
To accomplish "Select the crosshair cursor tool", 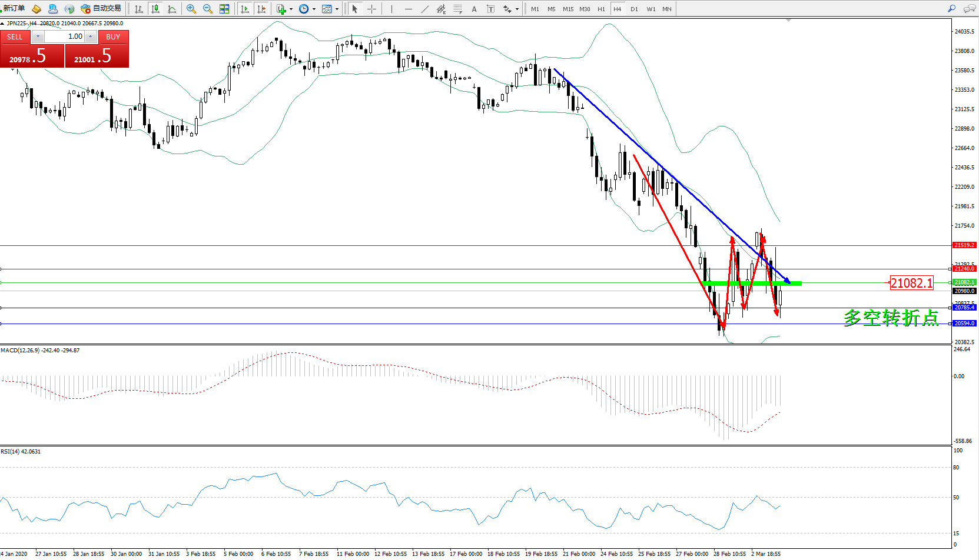I will click(371, 9).
